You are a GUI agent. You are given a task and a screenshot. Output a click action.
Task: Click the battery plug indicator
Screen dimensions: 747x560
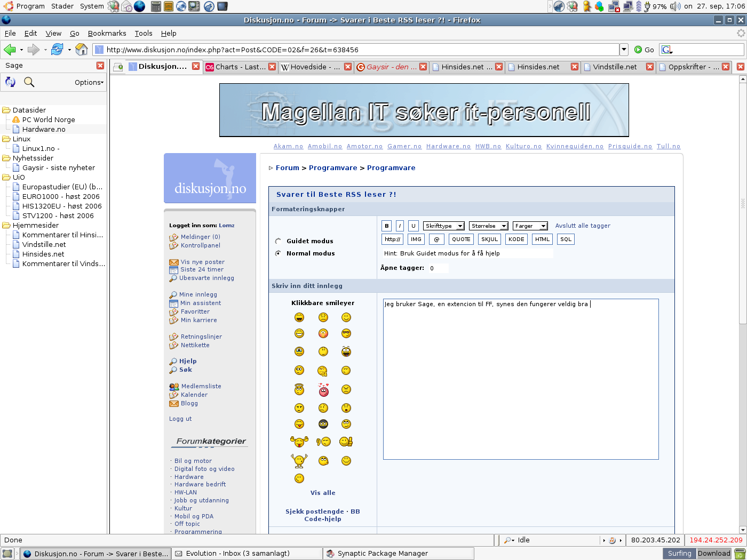pyautogui.click(x=647, y=6)
